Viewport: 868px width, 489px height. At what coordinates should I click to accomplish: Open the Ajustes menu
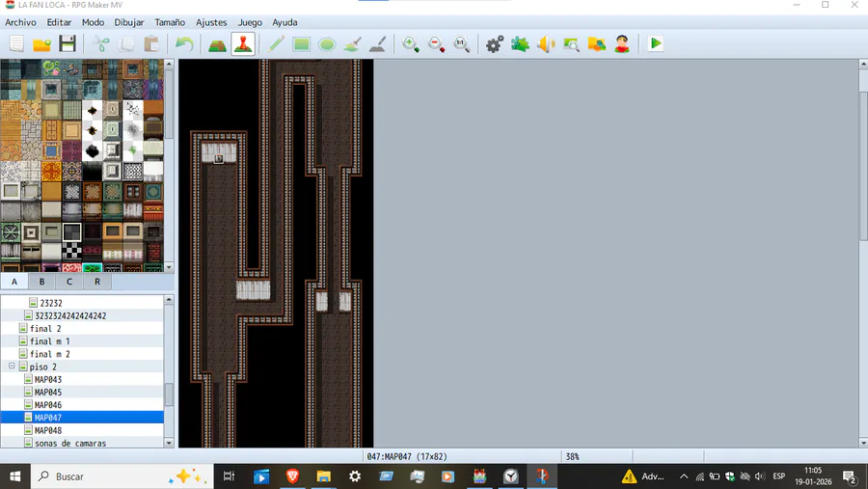[x=211, y=22]
